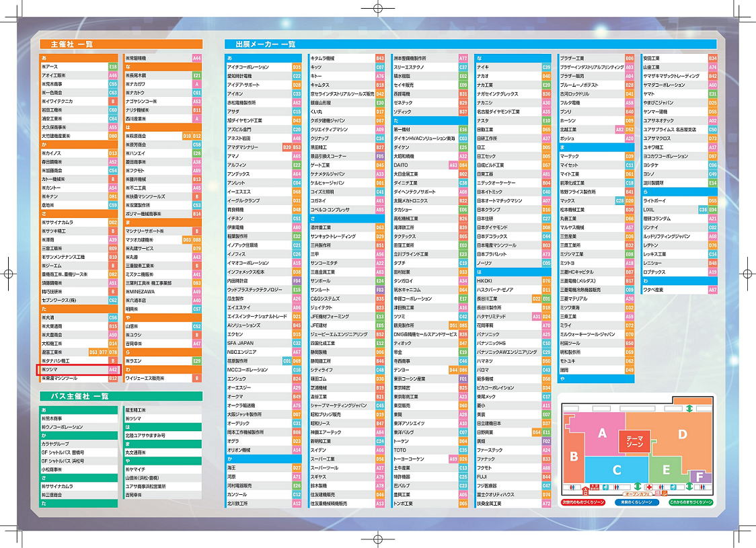Click the アマダマシナリー maker entry
The image size is (756, 548).
pyautogui.click(x=263, y=147)
